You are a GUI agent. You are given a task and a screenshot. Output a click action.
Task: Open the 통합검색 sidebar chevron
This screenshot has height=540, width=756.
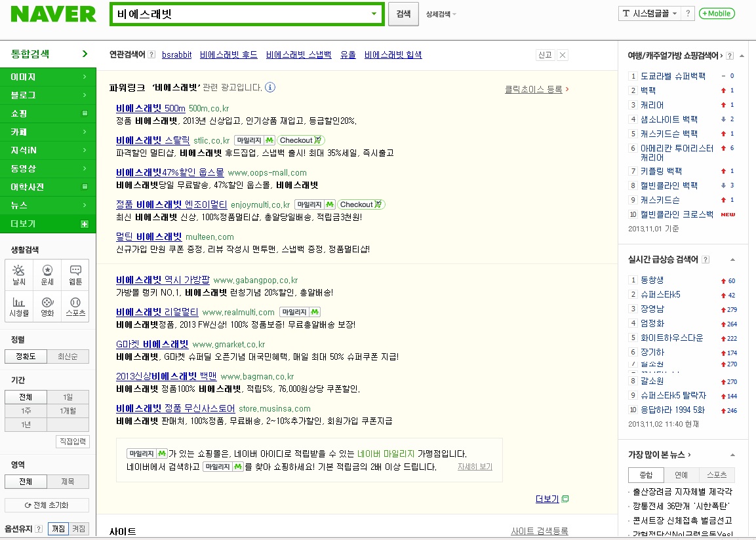point(85,54)
